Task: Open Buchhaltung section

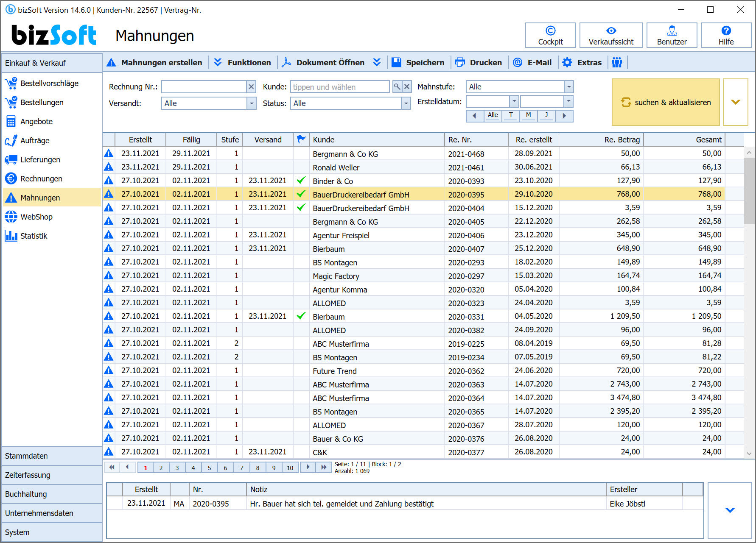Action: (52, 494)
